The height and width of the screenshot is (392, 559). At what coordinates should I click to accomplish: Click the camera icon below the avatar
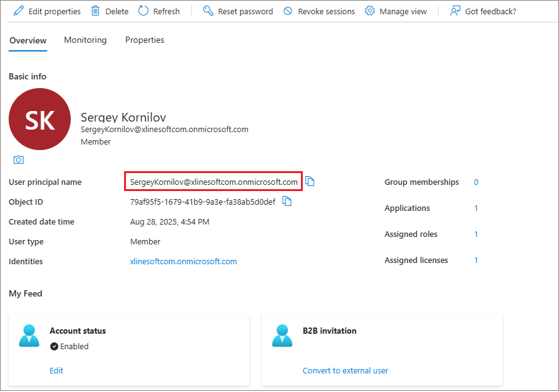19,159
